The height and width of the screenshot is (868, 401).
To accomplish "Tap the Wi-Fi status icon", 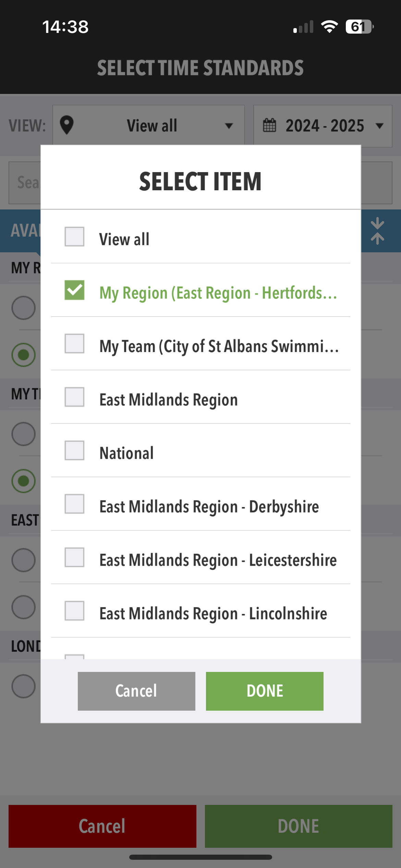I will 329,27.
